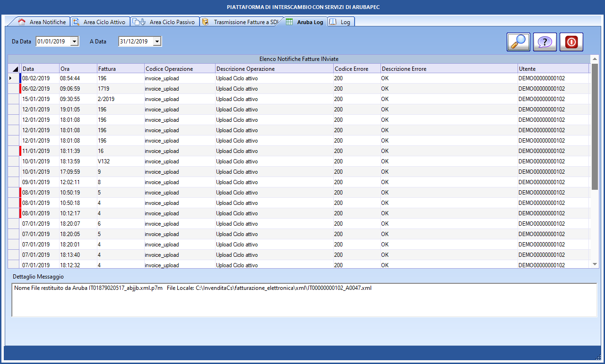Switch to the Area Notifiche tab
The width and height of the screenshot is (605, 364).
pyautogui.click(x=43, y=22)
